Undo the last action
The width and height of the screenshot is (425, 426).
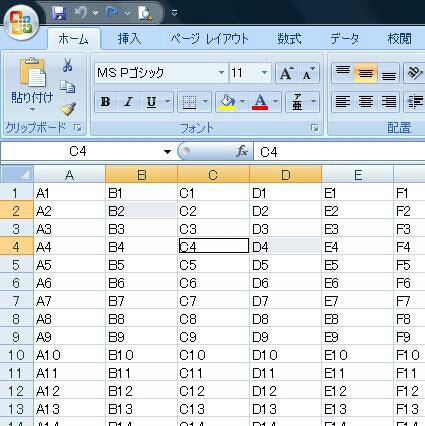pos(81,13)
